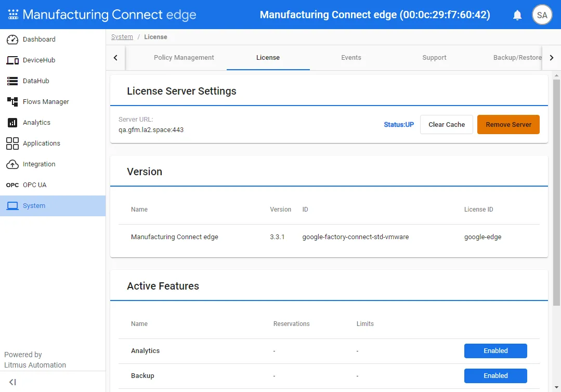Go to the Support tab

(x=434, y=58)
